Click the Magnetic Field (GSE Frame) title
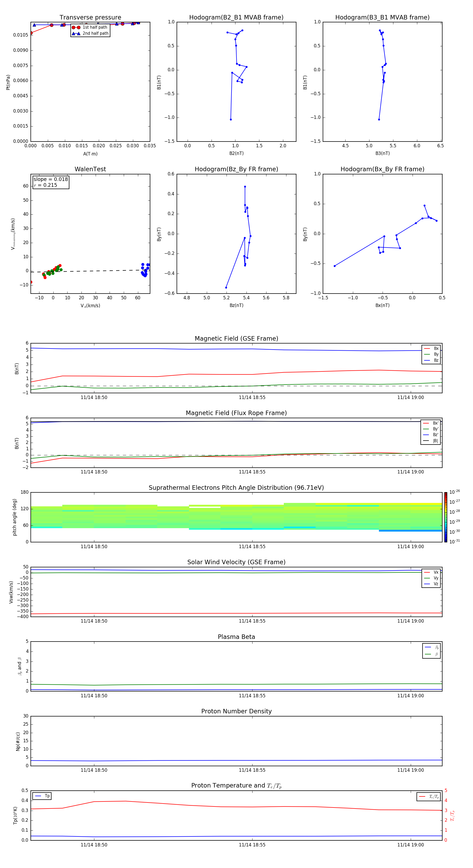473x868 pixels. 236,339
